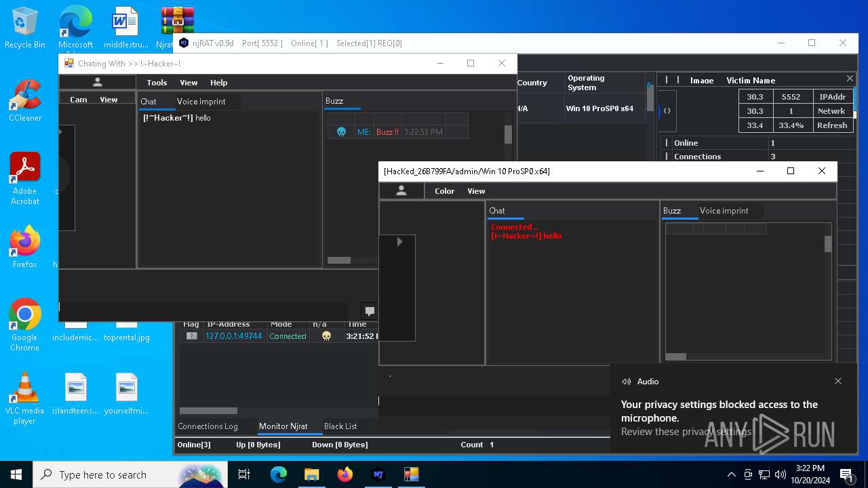The width and height of the screenshot is (868, 488).
Task: Open File Explorer from taskbar
Action: tap(311, 474)
